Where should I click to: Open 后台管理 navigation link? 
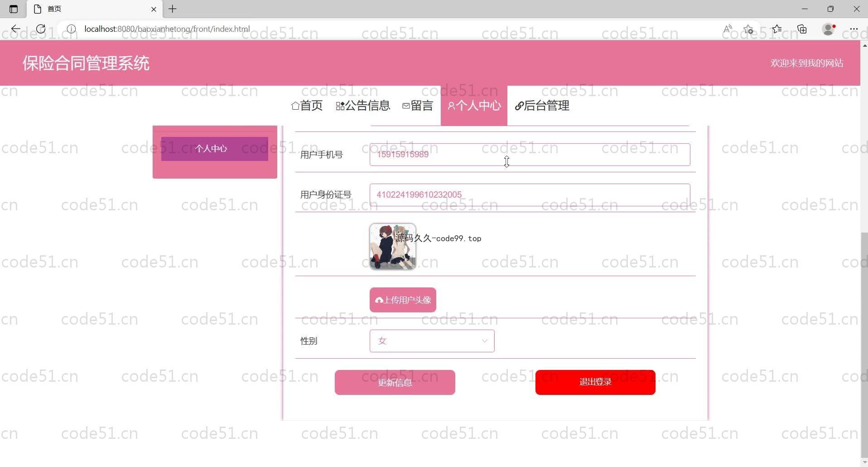(542, 106)
